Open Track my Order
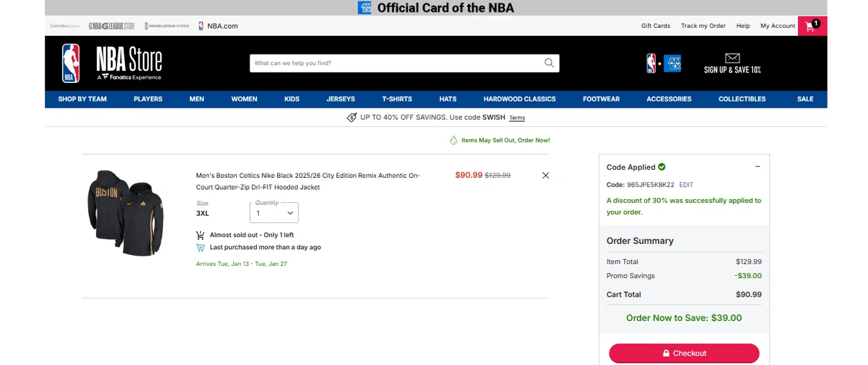 point(703,26)
